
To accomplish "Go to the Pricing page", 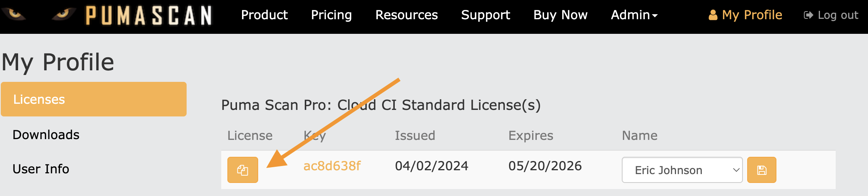I will (331, 15).
